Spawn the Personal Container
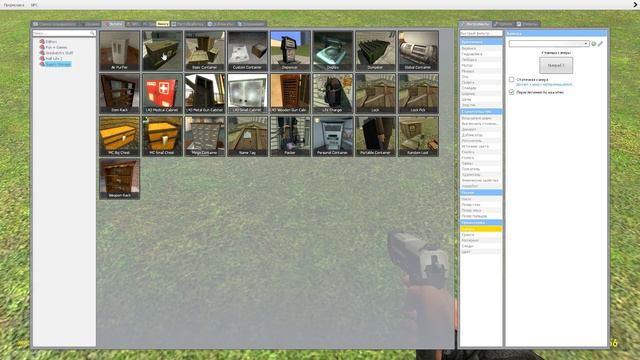The width and height of the screenshot is (640, 360). coord(333,136)
